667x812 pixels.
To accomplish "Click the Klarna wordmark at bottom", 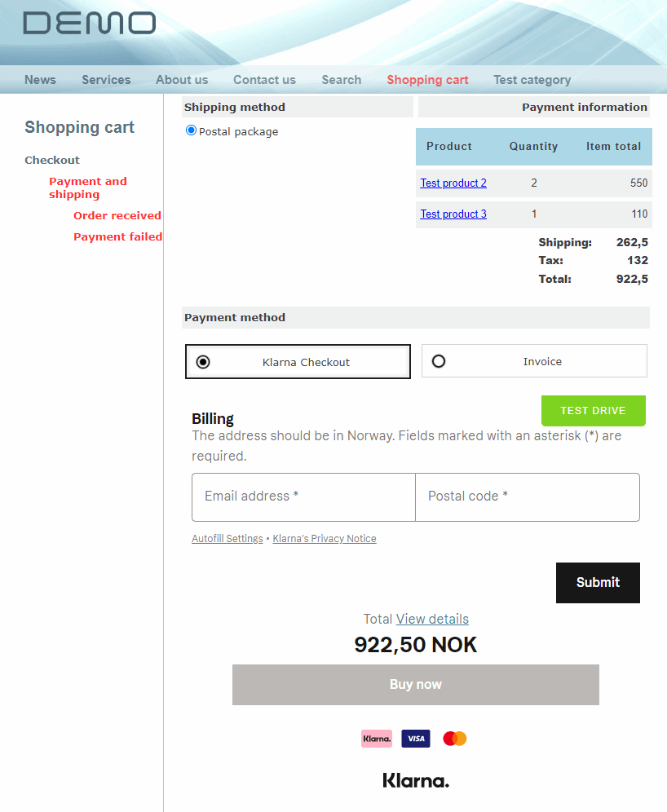I will (416, 781).
